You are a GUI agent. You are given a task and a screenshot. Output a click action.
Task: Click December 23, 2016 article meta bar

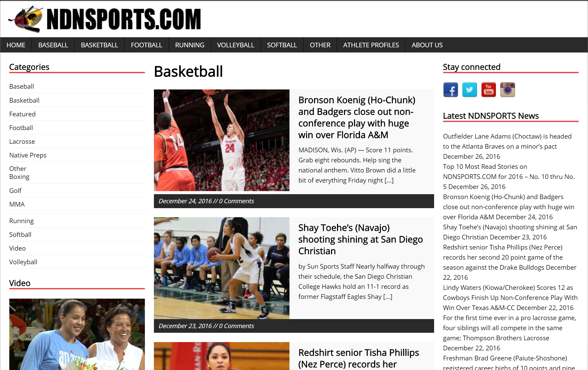tap(294, 326)
